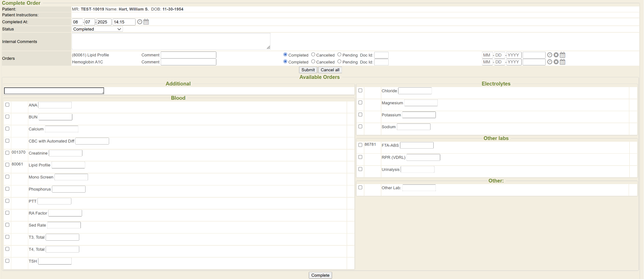Screen dimensions: 644x279
Task: Set Hemoglobin A1C order to Pending
Action: point(339,62)
